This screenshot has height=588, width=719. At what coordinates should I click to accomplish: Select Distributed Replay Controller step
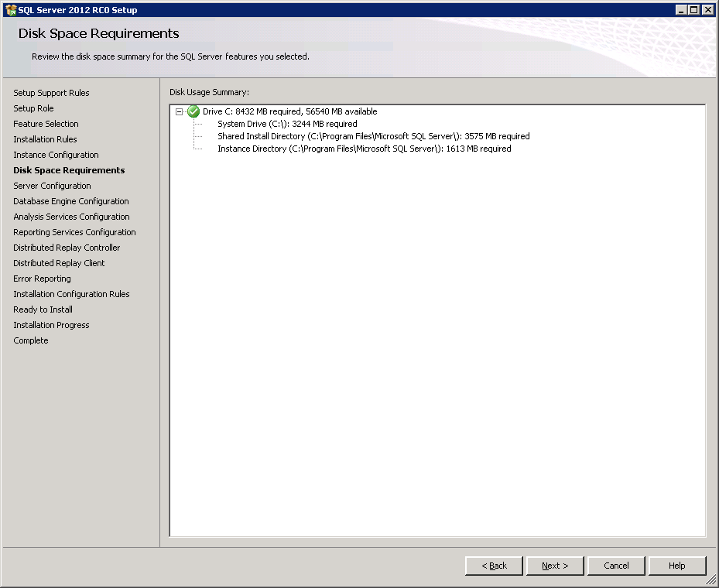tap(67, 248)
